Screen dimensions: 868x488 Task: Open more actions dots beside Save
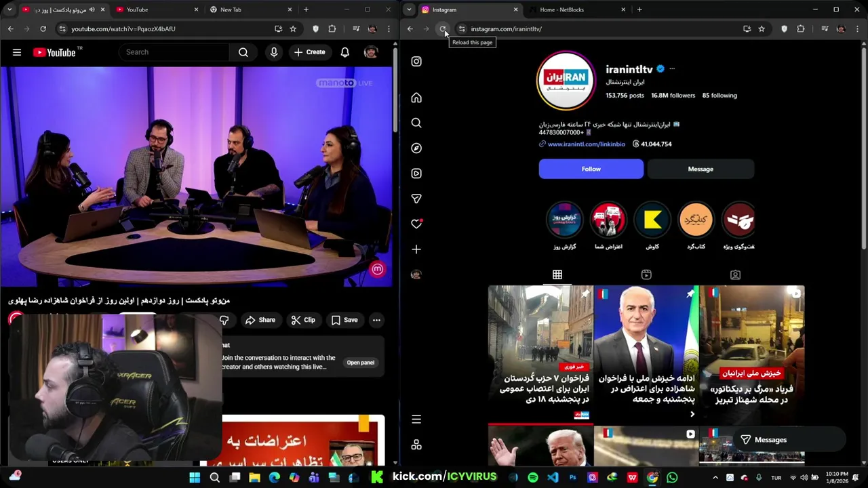[376, 320]
